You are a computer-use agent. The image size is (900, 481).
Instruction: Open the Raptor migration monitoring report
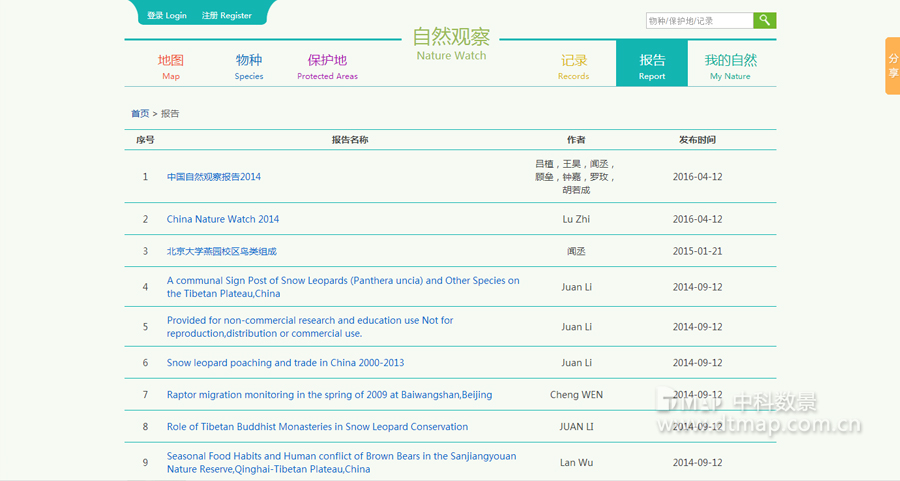(329, 395)
